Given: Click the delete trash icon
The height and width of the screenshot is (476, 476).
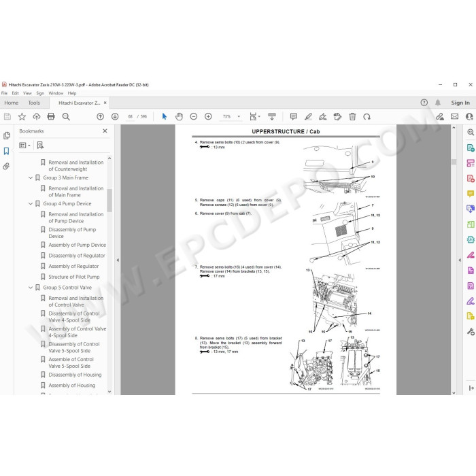Looking at the screenshot, I should 352,116.
